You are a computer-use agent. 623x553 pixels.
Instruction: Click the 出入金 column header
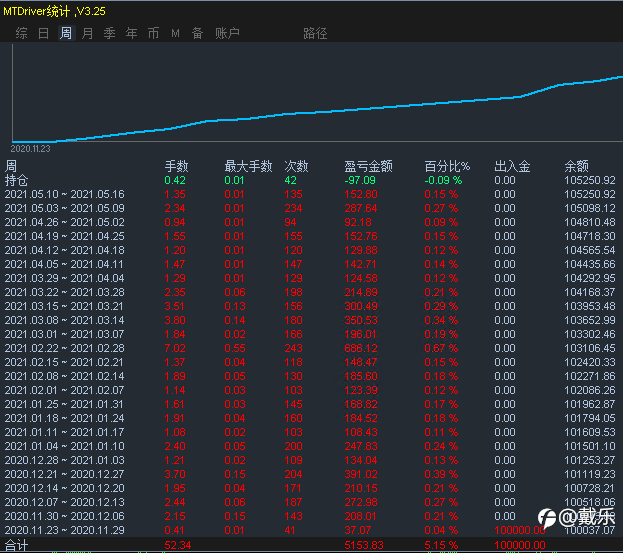point(512,166)
